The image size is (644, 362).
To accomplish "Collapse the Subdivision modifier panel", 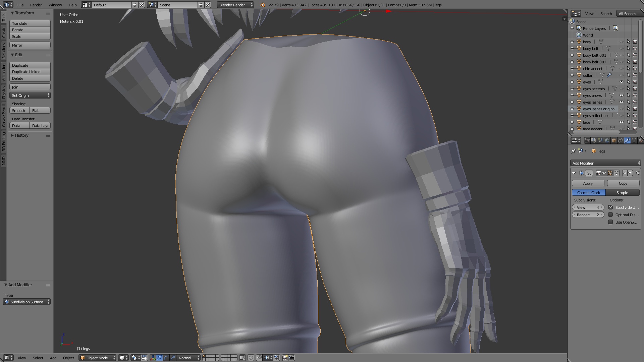I will tap(574, 173).
